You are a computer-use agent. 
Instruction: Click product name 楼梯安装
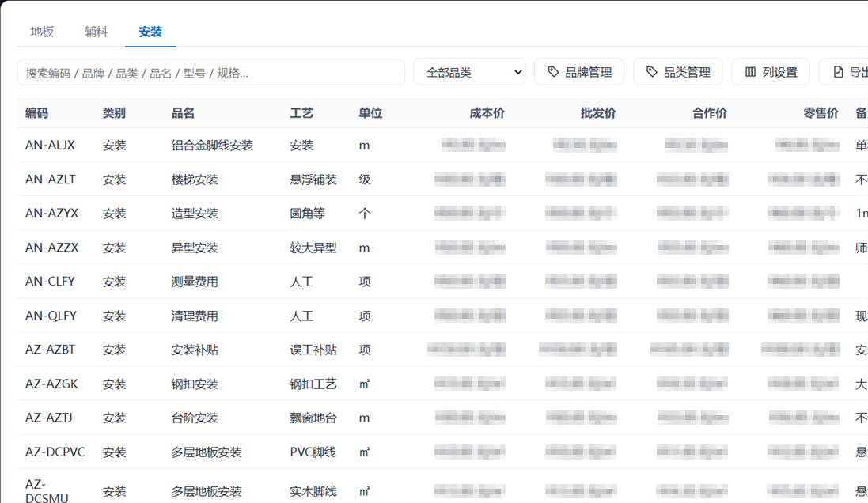coord(195,180)
